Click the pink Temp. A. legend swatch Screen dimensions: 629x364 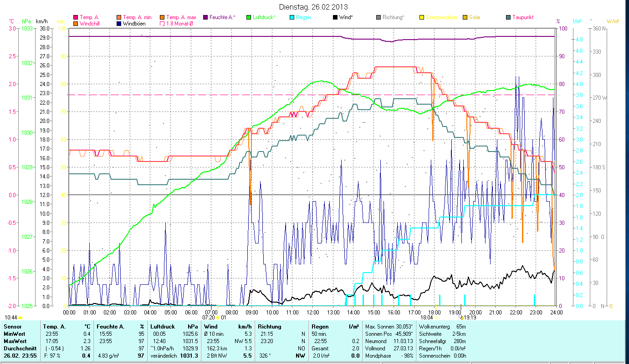point(76,18)
